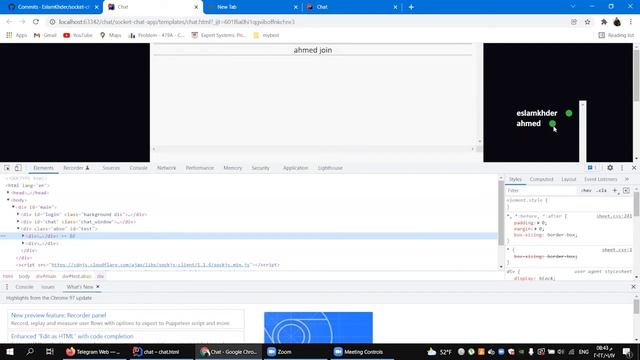Collapse the body element node

[x=8, y=200]
